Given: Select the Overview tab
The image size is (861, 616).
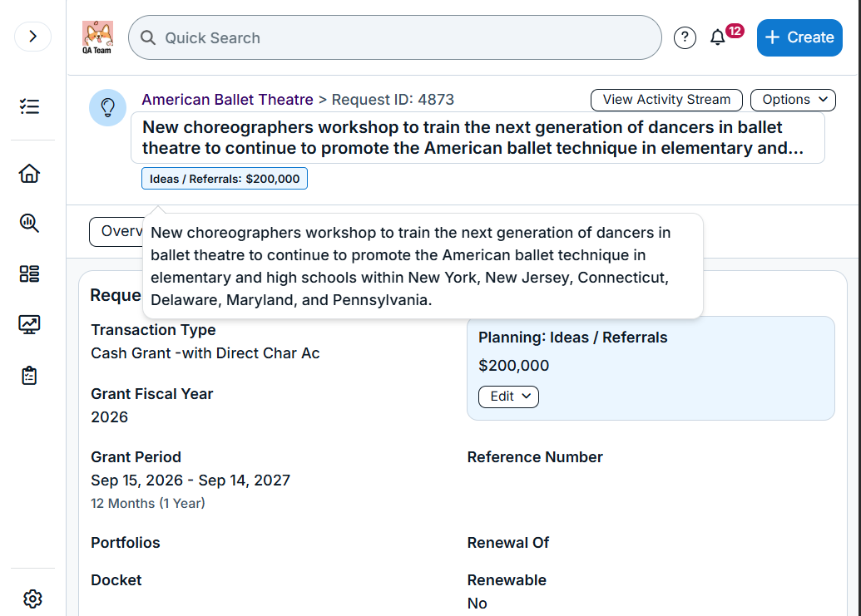Looking at the screenshot, I should coord(116,231).
